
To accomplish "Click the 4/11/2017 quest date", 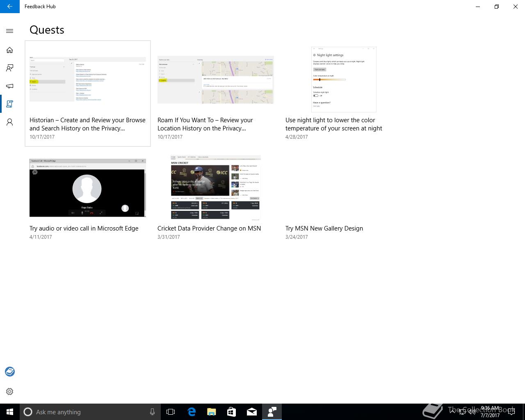I will pos(41,237).
